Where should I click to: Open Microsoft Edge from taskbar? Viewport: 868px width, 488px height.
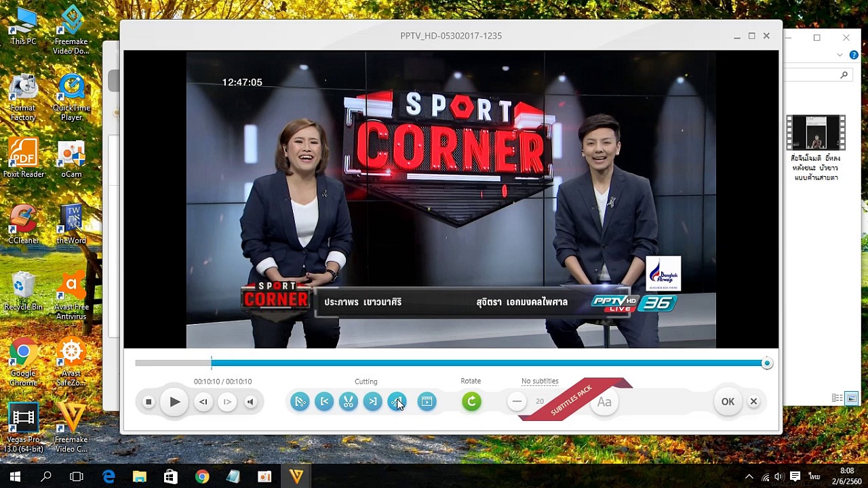tap(108, 476)
